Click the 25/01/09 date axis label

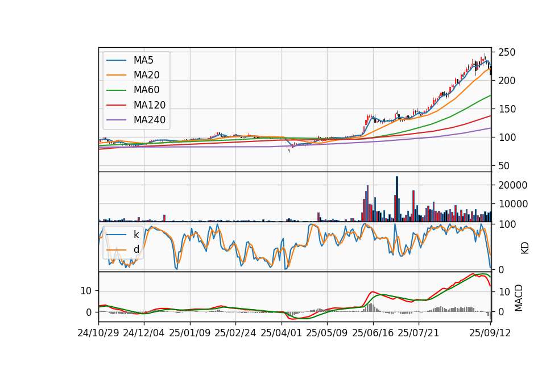click(x=190, y=333)
